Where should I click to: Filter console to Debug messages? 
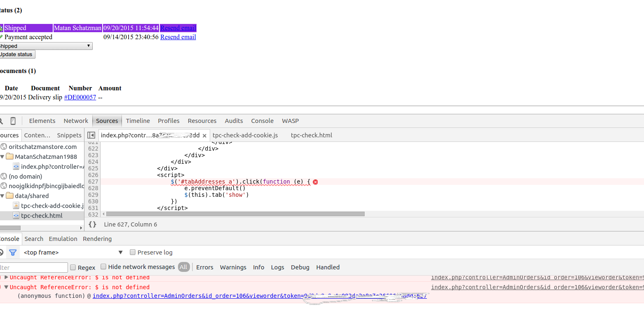click(x=300, y=267)
